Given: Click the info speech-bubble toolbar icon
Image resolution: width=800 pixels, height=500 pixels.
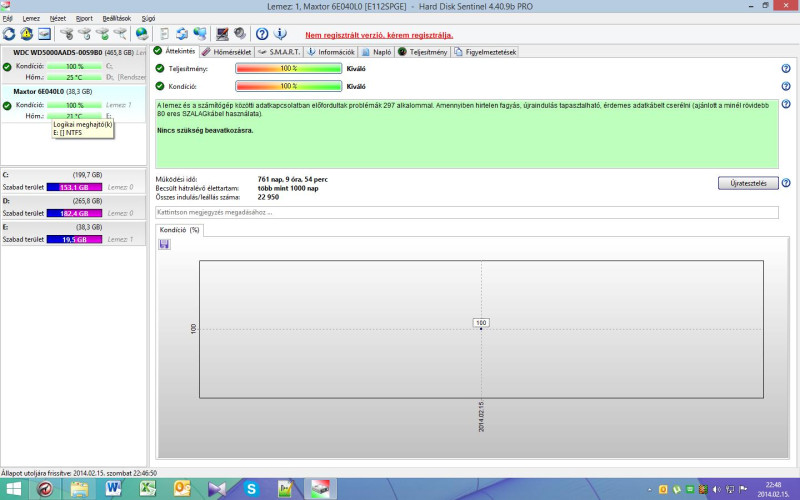Looking at the screenshot, I should pos(280,34).
